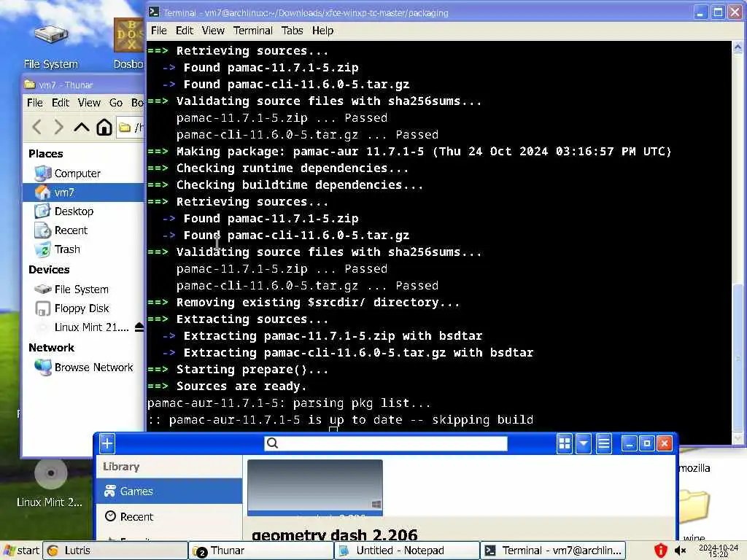Select Floppy Disk in Thunar Devices
Image resolution: width=747 pixels, height=560 pixels.
[83, 308]
